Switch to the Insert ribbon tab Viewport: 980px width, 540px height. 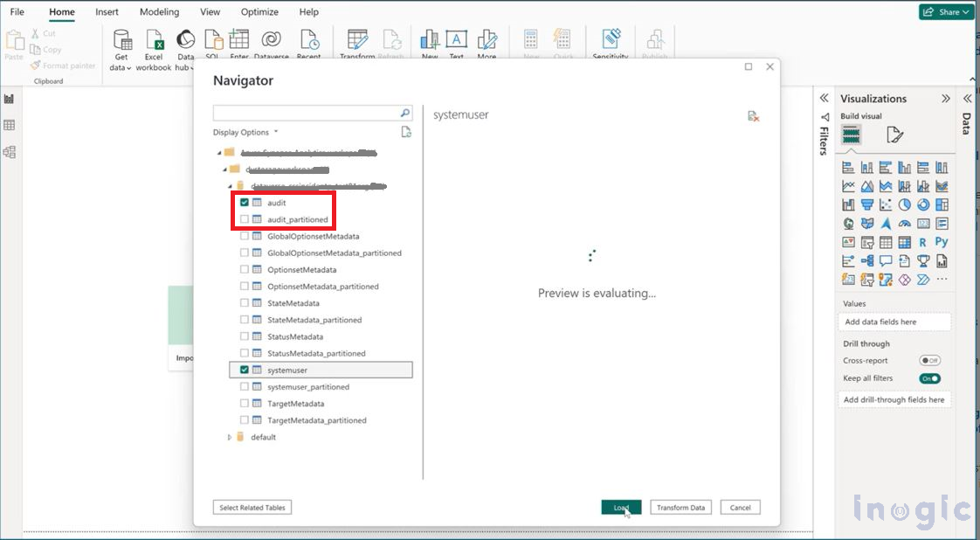[107, 12]
